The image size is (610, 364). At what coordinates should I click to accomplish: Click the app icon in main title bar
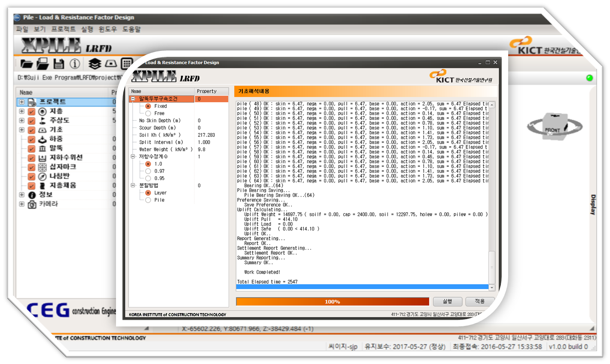pos(17,18)
